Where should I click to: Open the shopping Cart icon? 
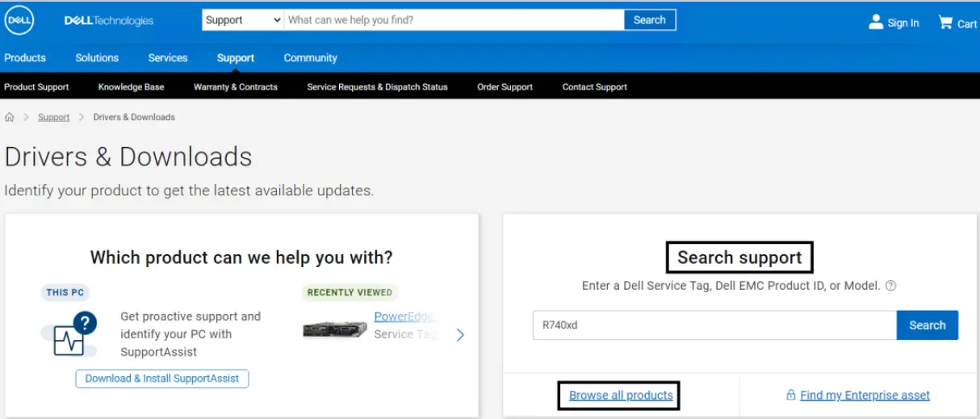(945, 22)
